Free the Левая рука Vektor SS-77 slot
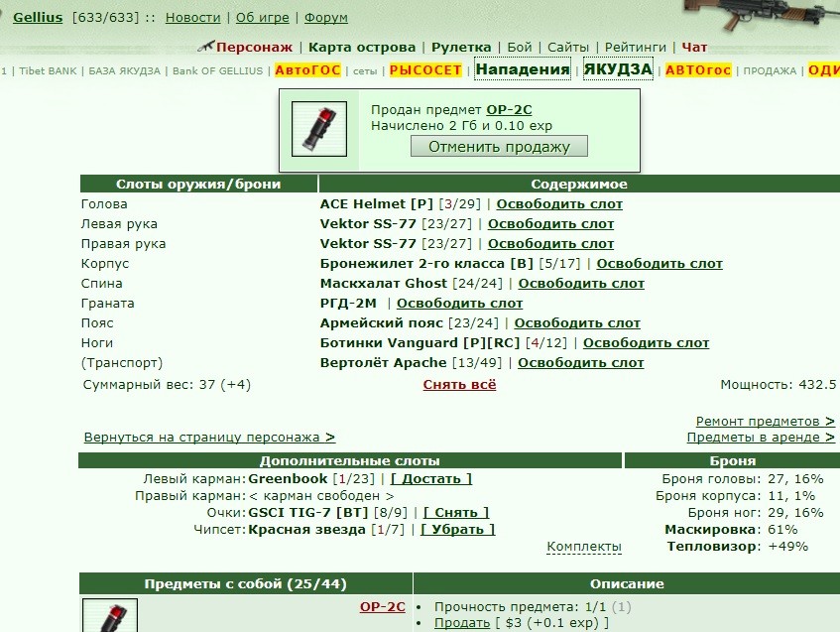Screen dimensions: 840x632 pyautogui.click(x=550, y=224)
